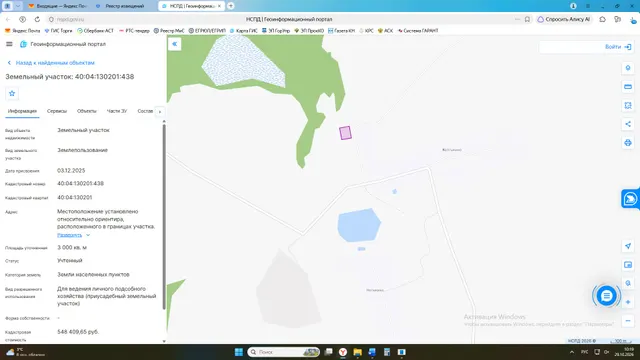Open the task view taskbar icon

coord(329,352)
